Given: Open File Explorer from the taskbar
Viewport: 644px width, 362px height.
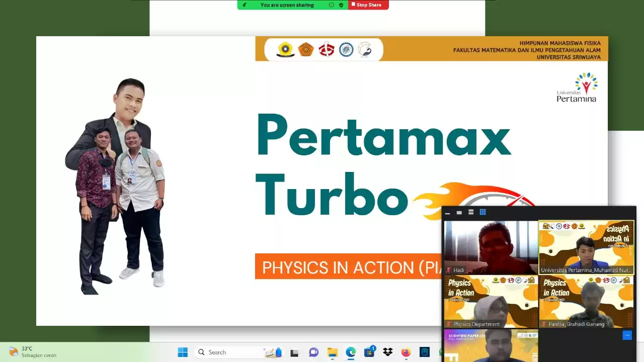Looking at the screenshot, I should tap(332, 352).
